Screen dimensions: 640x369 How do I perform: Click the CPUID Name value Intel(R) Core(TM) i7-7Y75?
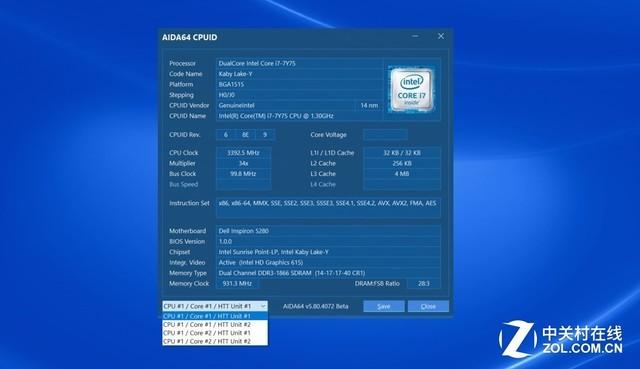299,116
